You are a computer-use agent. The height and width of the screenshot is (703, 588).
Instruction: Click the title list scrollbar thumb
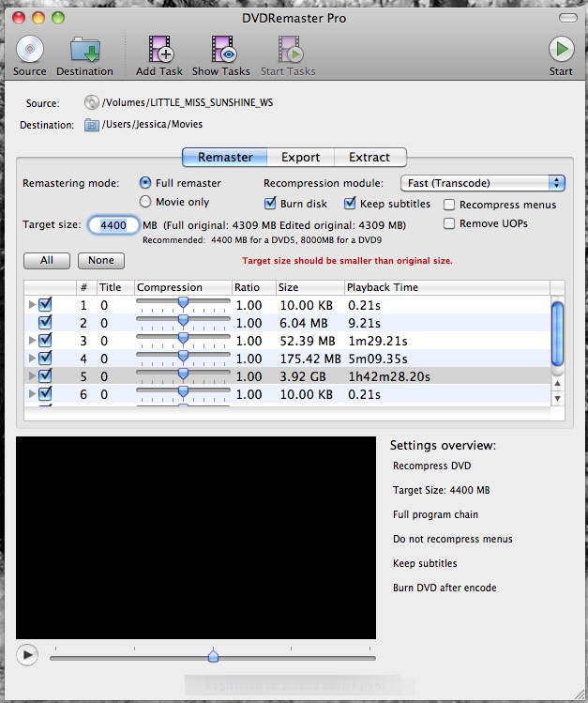(x=557, y=334)
